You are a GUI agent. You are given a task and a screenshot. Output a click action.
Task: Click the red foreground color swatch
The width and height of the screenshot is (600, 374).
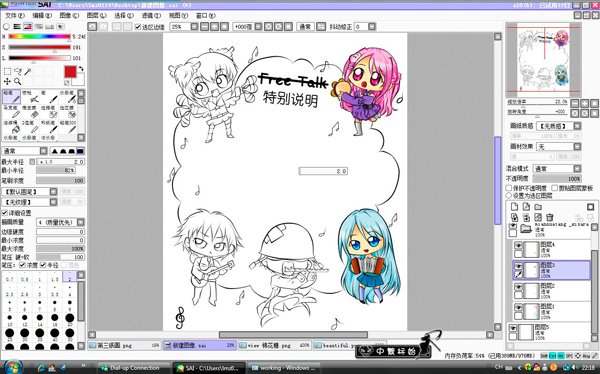click(x=70, y=72)
